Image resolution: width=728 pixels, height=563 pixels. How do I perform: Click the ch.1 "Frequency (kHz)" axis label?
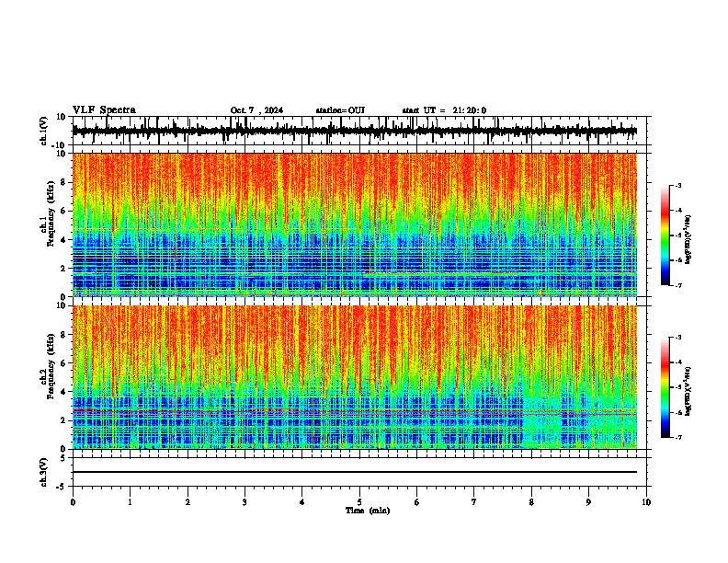51,214
